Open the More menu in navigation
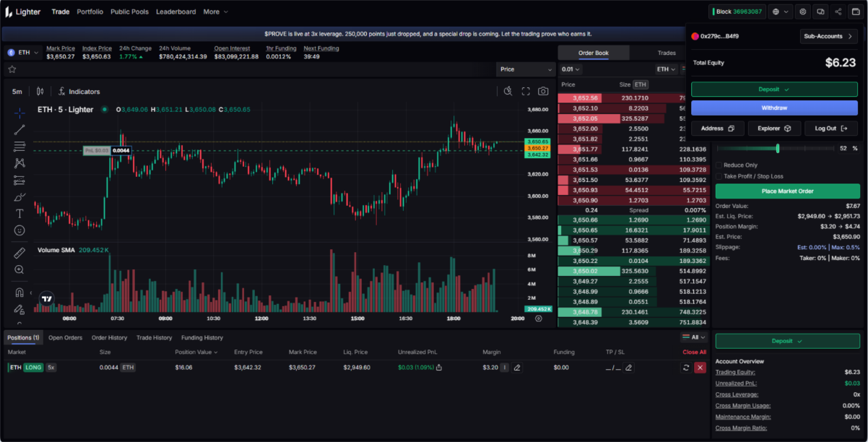The width and height of the screenshot is (868, 442). tap(215, 12)
